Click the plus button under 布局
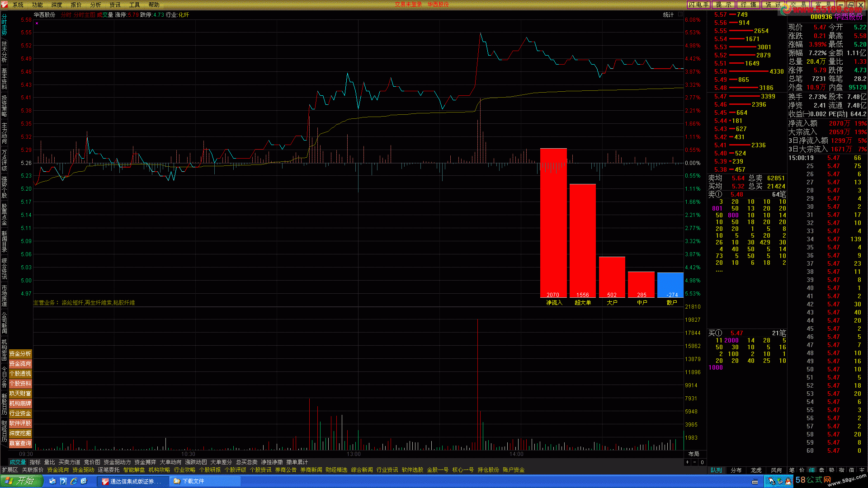Image resolution: width=868 pixels, height=488 pixels. pos(688,462)
